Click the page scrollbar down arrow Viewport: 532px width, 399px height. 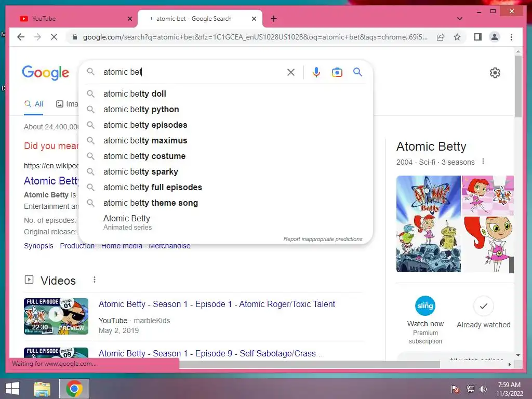(x=518, y=355)
